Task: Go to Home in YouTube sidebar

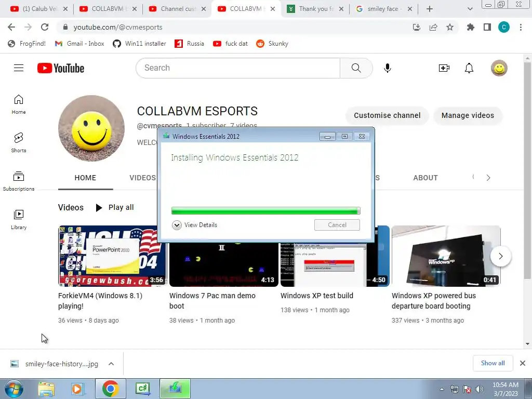Action: (x=19, y=104)
